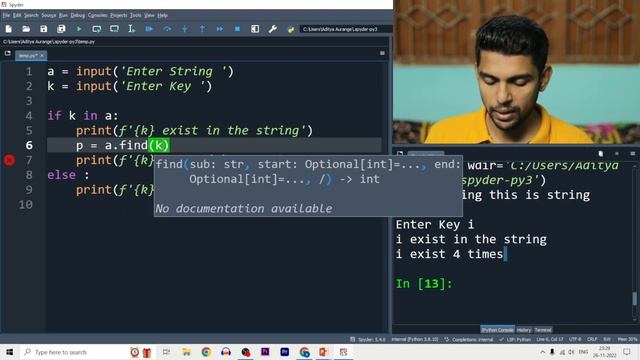Click the 'LSP: Python' status entry
Screen dimensions: 640x360
click(515, 340)
